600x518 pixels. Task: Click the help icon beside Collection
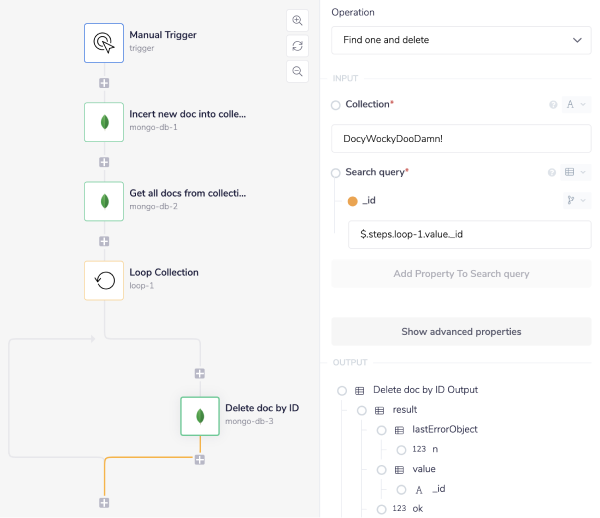(x=553, y=104)
